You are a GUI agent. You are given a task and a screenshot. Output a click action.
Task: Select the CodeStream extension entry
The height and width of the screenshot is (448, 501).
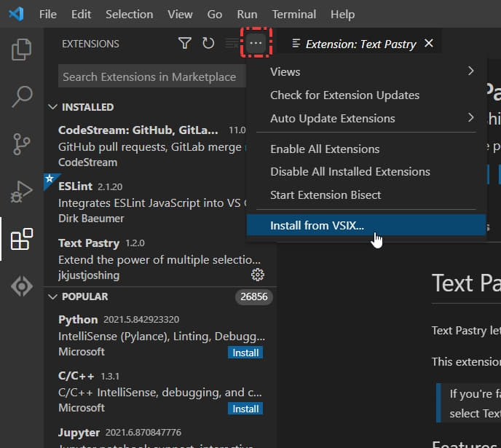point(146,146)
